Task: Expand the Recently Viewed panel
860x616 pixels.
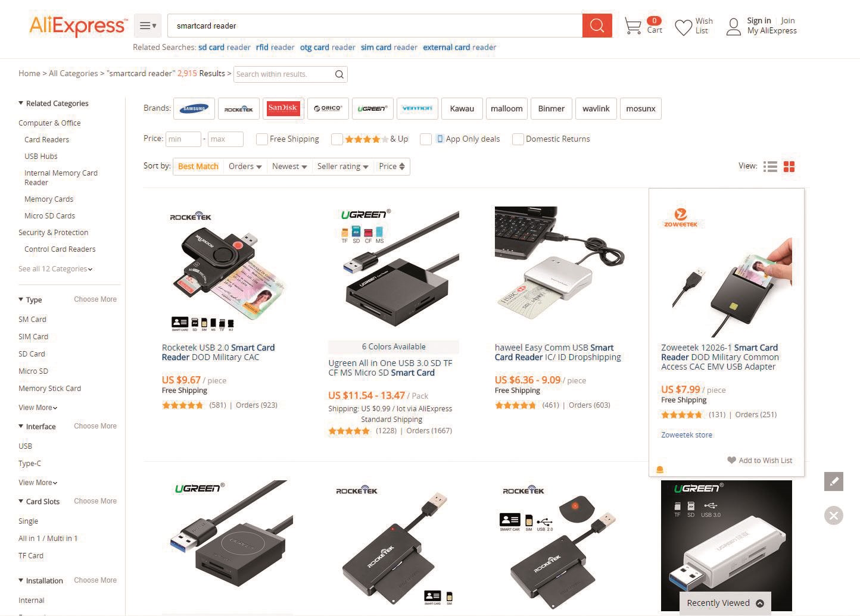Action: point(725,603)
